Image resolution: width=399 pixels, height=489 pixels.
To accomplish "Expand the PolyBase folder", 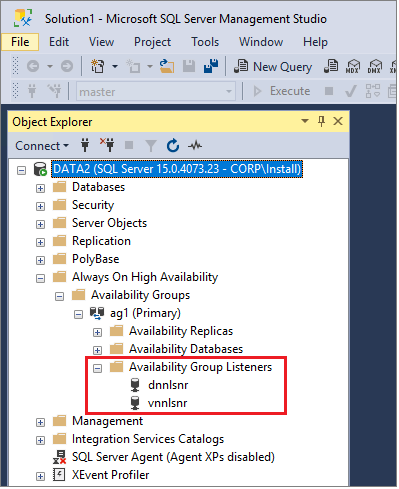I will point(40,261).
